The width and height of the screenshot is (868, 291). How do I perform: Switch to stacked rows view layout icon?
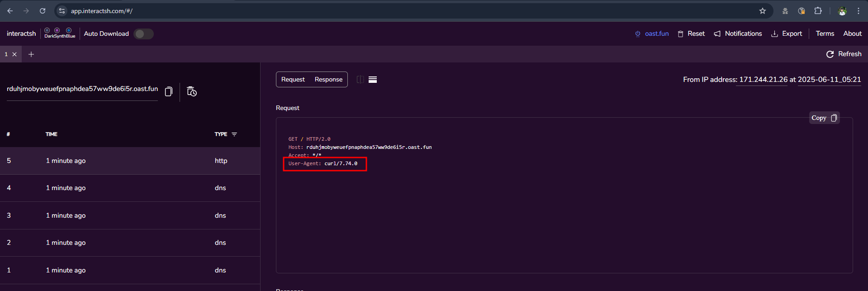point(373,80)
